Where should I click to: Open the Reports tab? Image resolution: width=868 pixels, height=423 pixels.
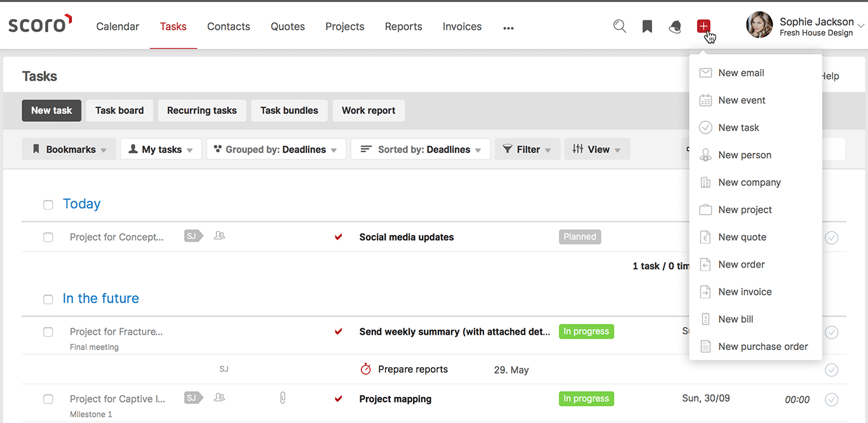click(403, 27)
